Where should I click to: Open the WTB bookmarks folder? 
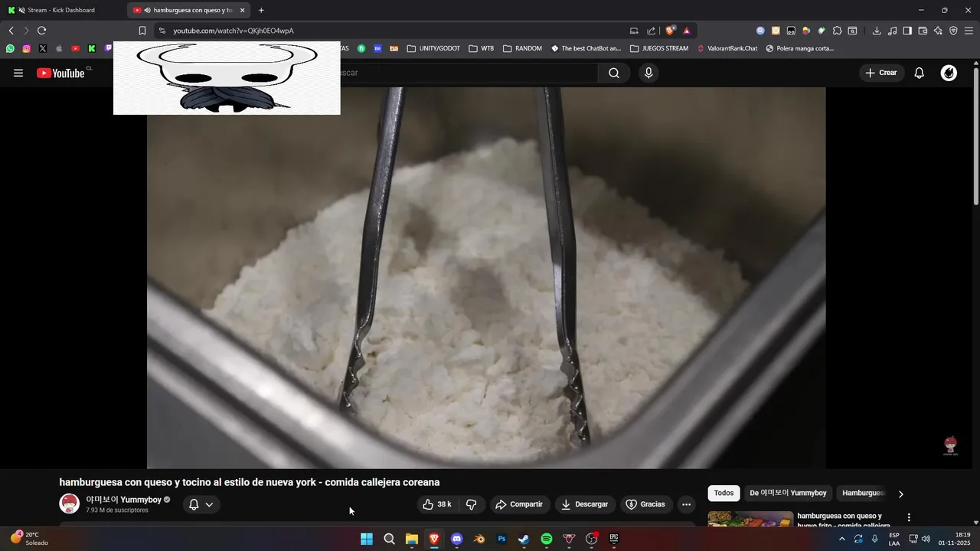(481, 48)
